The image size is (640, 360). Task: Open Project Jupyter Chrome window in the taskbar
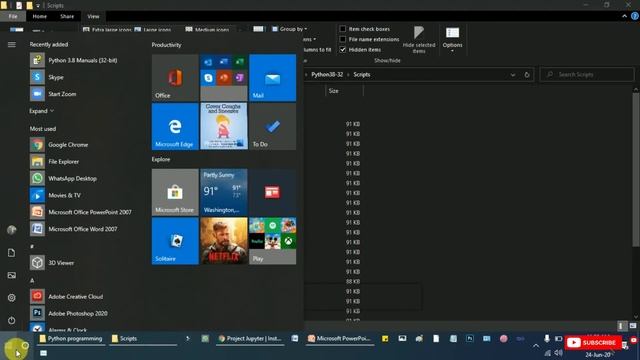click(x=250, y=339)
